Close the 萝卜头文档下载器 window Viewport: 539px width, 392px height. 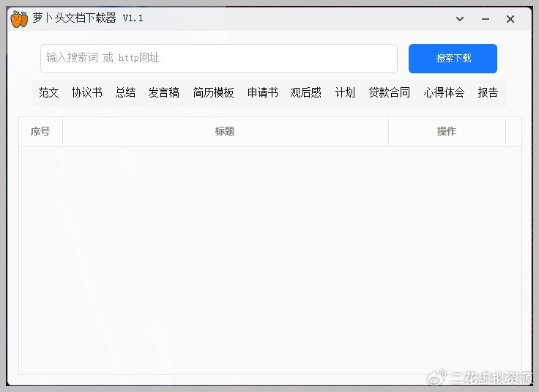tap(510, 19)
